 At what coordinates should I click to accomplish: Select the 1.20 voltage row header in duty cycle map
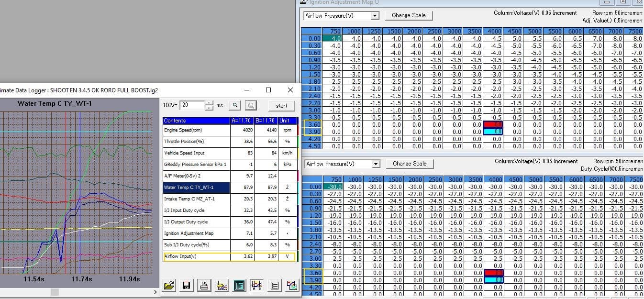(x=312, y=215)
